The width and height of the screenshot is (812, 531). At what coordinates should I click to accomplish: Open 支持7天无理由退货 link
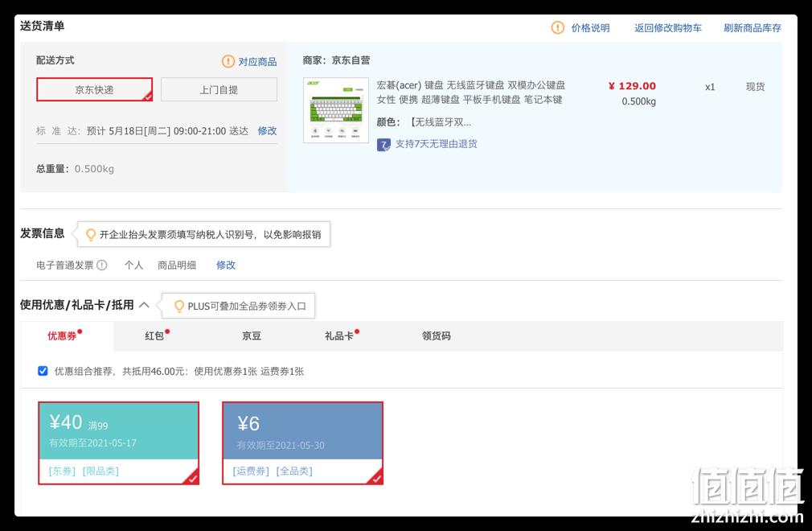click(x=436, y=144)
